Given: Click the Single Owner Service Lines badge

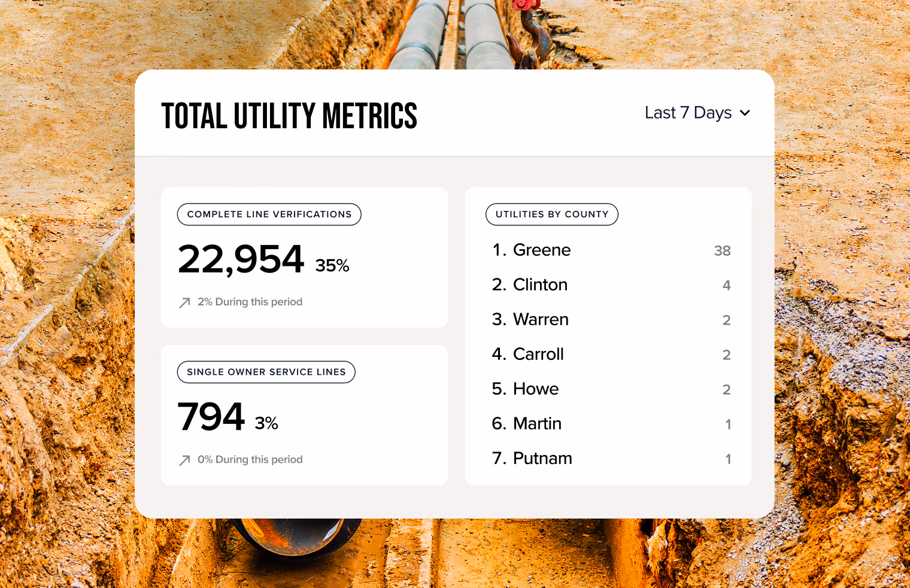Looking at the screenshot, I should click(x=266, y=372).
